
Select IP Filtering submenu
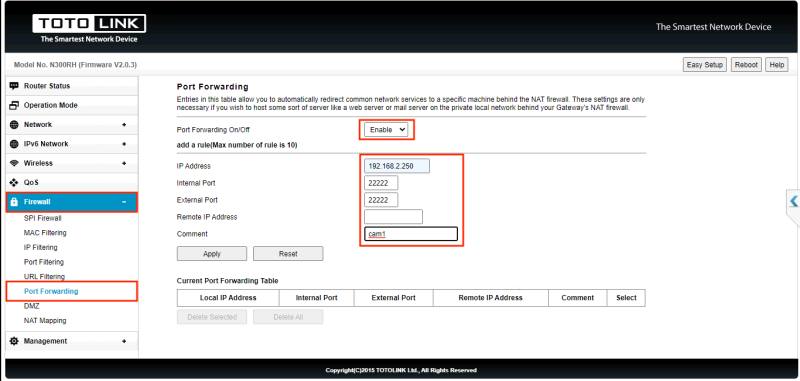point(40,247)
